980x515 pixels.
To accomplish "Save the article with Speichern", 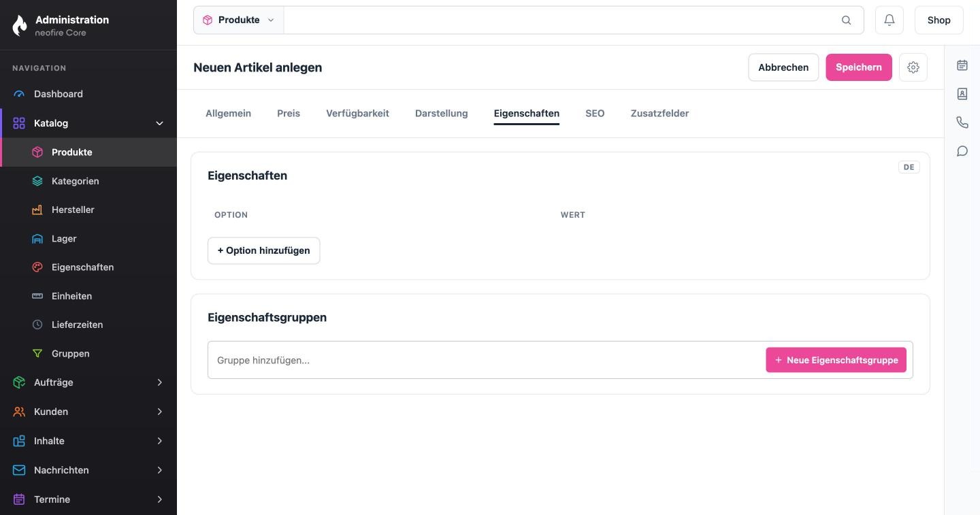I will (859, 67).
